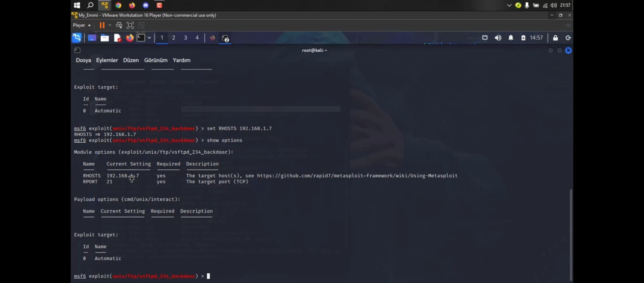Click the microphone icon in Windows tray
The width and height of the screenshot is (644, 283).
(x=527, y=5)
